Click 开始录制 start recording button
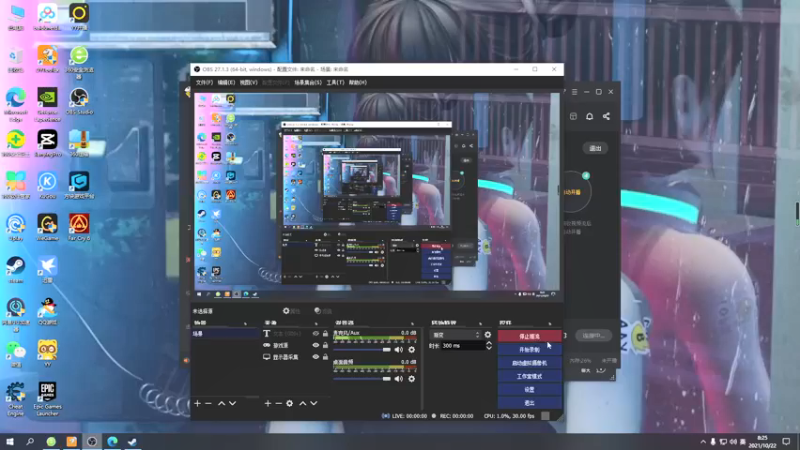 click(x=529, y=349)
